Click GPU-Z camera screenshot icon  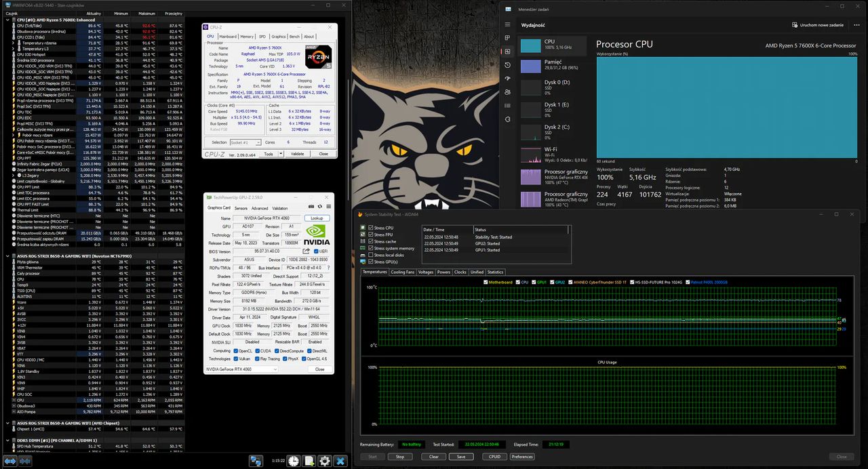click(x=311, y=207)
